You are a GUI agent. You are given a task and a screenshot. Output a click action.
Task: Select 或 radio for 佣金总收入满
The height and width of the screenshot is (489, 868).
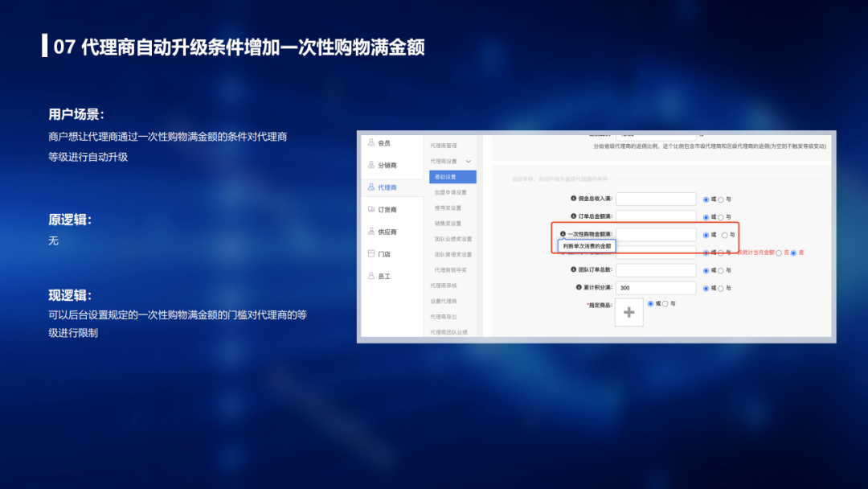pyautogui.click(x=706, y=199)
